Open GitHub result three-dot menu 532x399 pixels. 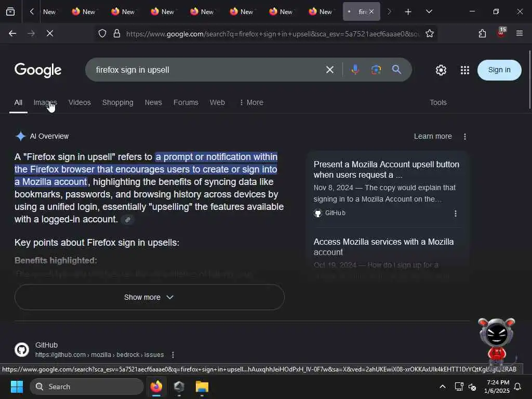pos(173,355)
